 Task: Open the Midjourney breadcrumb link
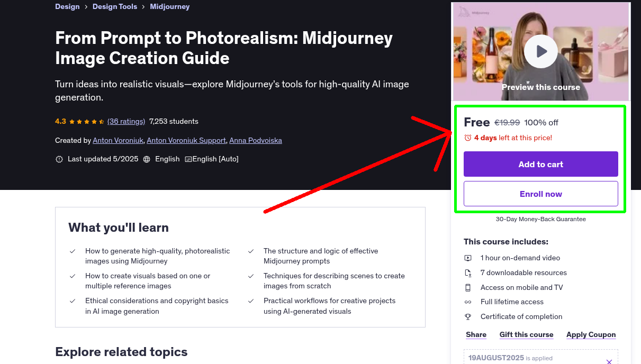click(x=169, y=6)
